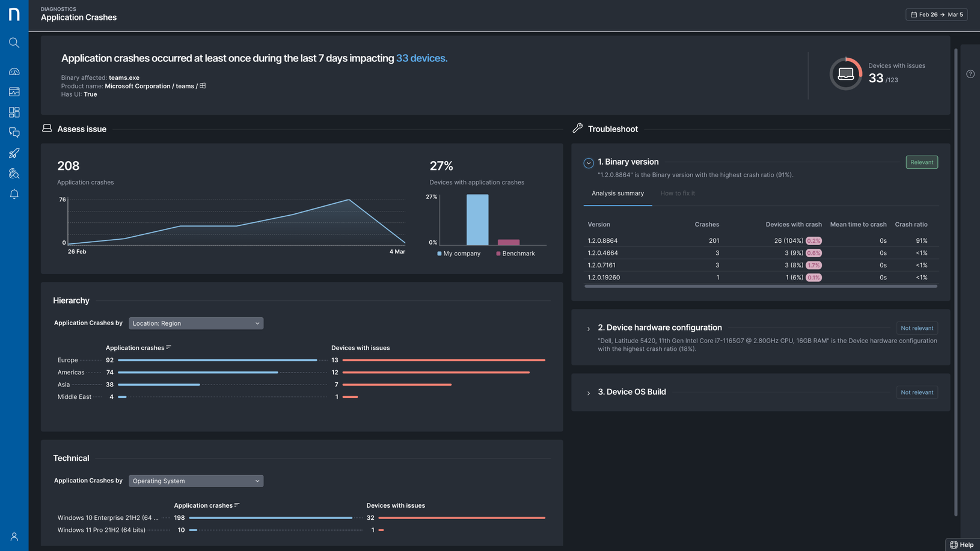Open the Location: Region dropdown
The width and height of the screenshot is (980, 551).
[195, 323]
